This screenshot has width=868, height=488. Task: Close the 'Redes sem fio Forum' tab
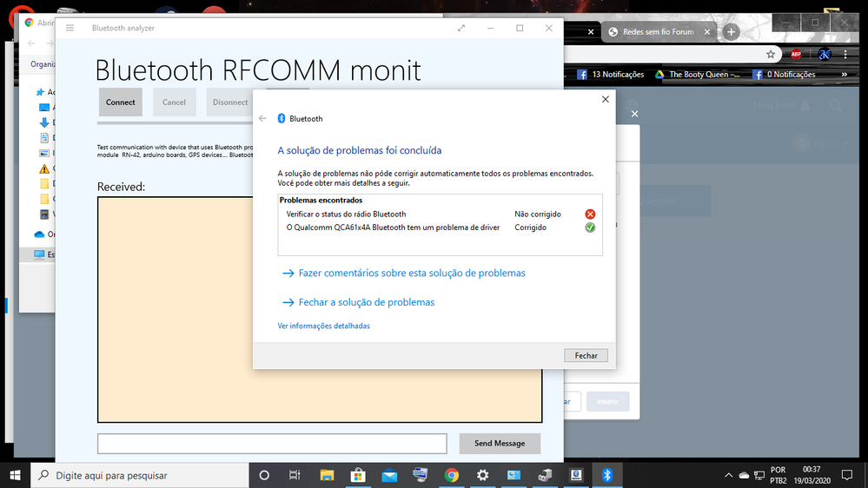coord(707,32)
